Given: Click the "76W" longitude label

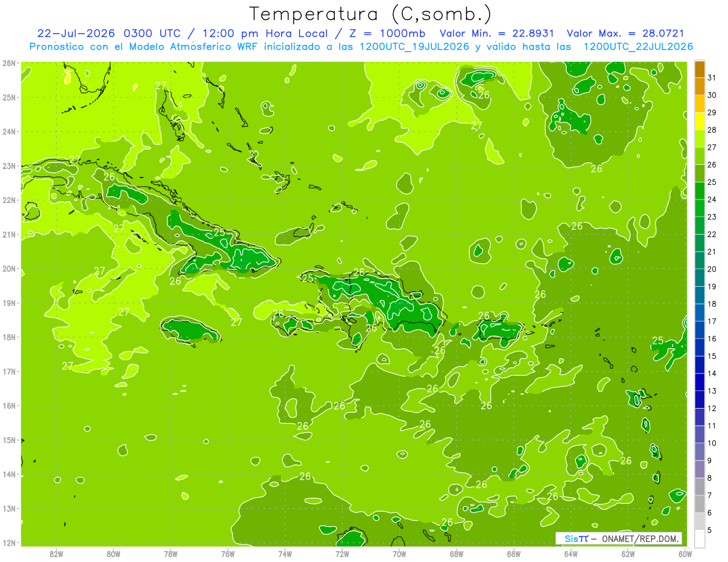Looking at the screenshot, I should pos(227,554).
